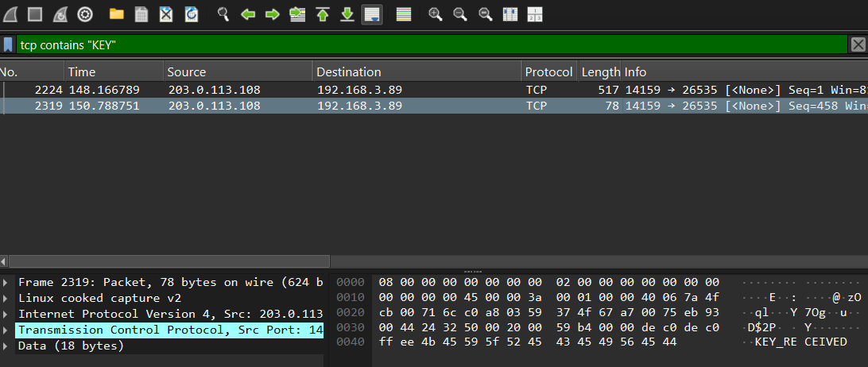Image resolution: width=868 pixels, height=367 pixels.
Task: Zoom in on the main window text
Action: (436, 14)
